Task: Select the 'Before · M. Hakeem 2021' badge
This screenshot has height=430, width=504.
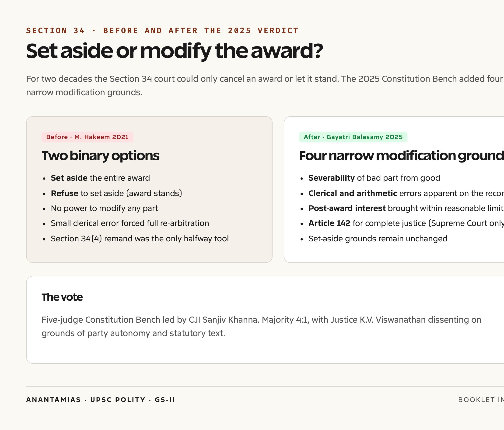Action: pyautogui.click(x=87, y=137)
